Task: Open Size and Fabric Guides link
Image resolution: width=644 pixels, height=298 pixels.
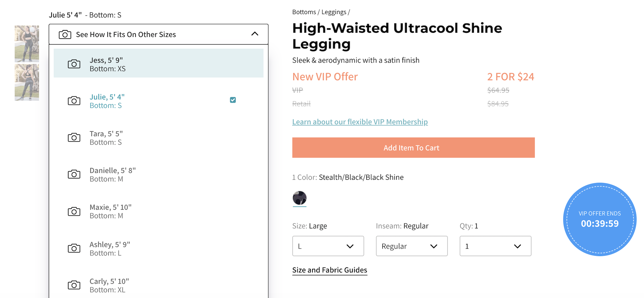Action: point(329,270)
